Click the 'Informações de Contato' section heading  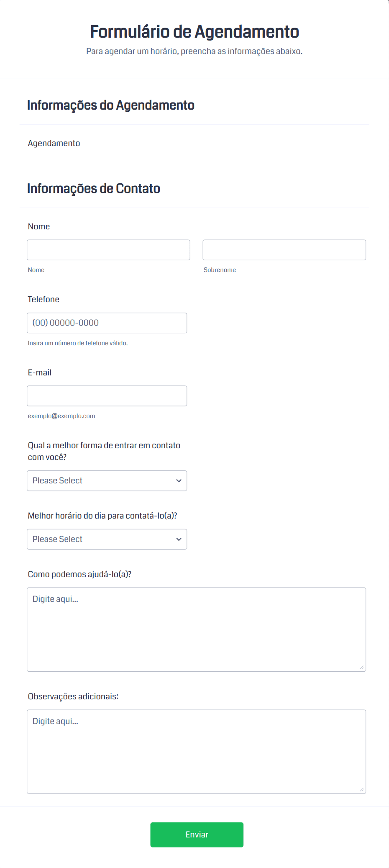coord(94,188)
